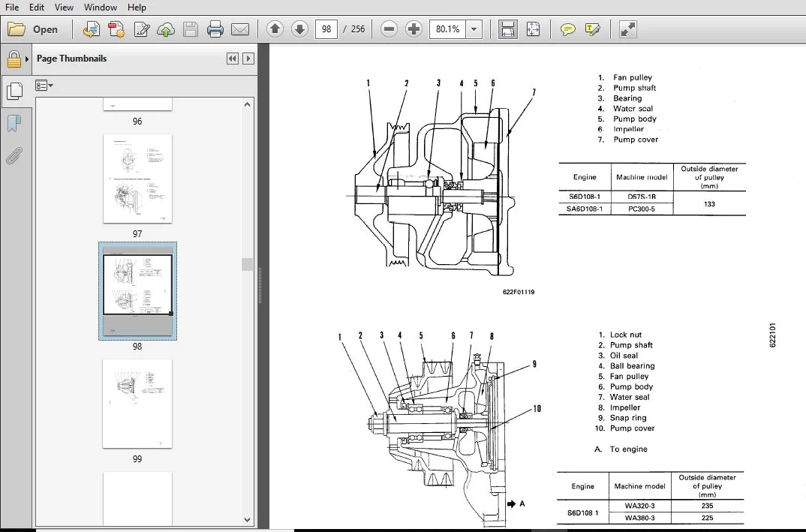Viewport: 806px width, 532px height.
Task: Zoom in with the plus button
Action: 414,29
